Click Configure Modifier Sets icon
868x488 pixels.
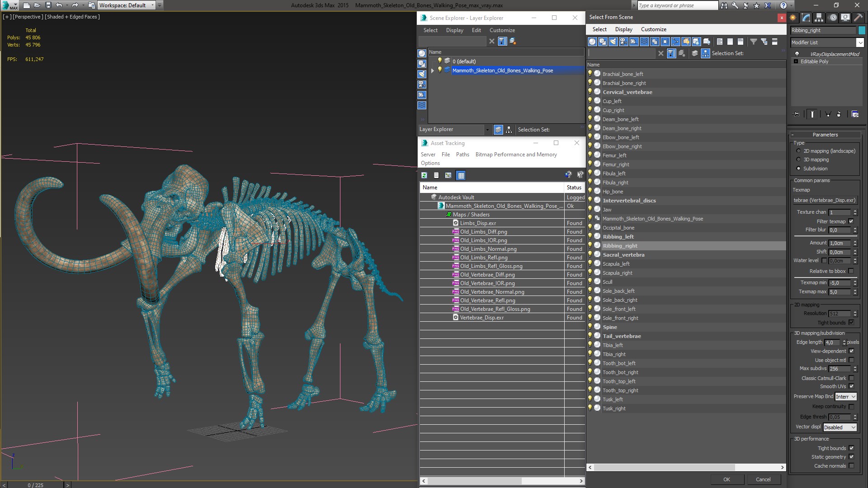pos(855,114)
